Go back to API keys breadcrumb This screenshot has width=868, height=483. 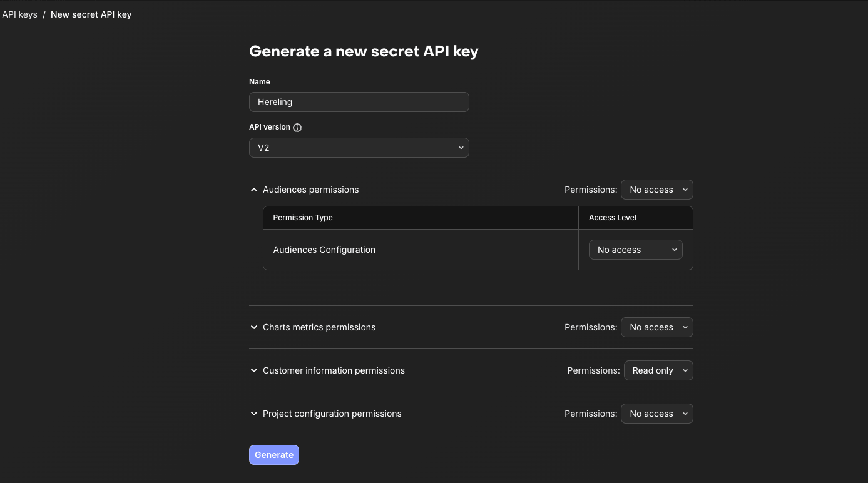(x=20, y=14)
